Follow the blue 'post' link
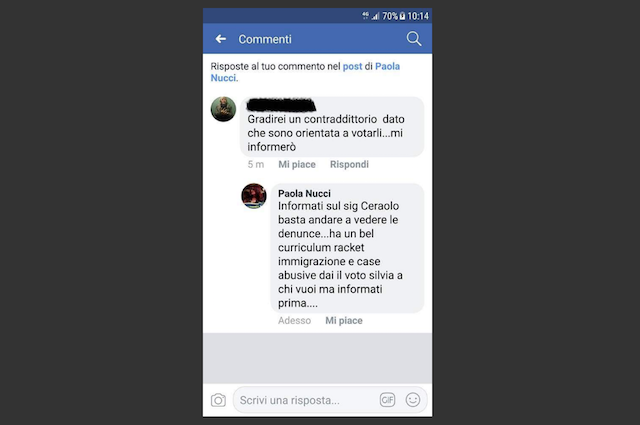Image resolution: width=640 pixels, height=425 pixels. pyautogui.click(x=352, y=66)
